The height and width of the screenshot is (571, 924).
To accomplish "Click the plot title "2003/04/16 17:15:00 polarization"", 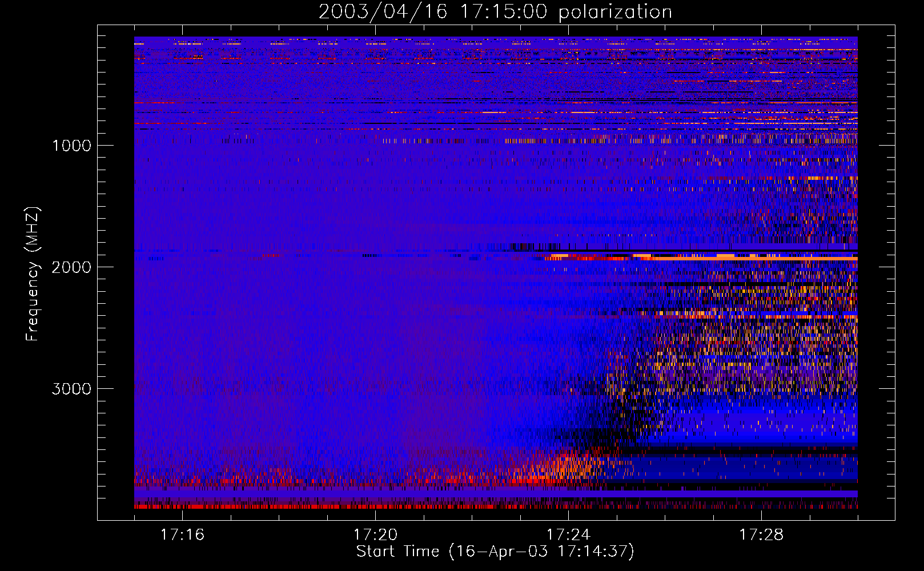I will (x=495, y=12).
